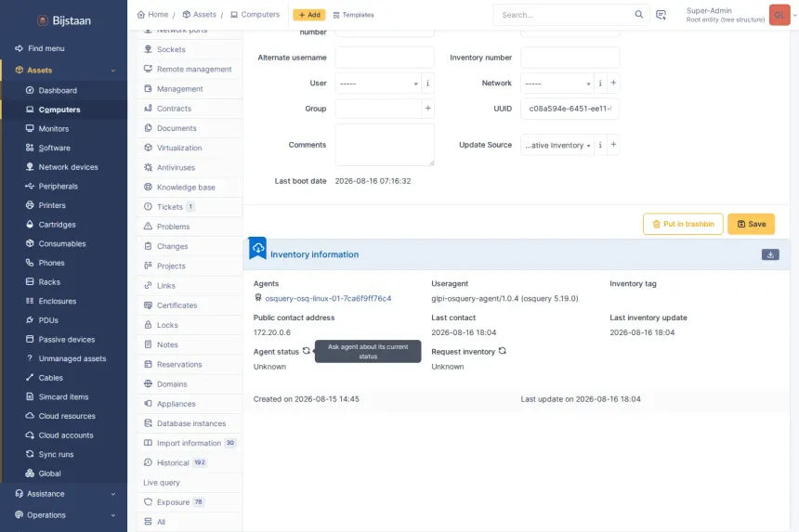Click the Request inventory refresh icon
Image resolution: width=799 pixels, height=532 pixels.
[x=503, y=351]
